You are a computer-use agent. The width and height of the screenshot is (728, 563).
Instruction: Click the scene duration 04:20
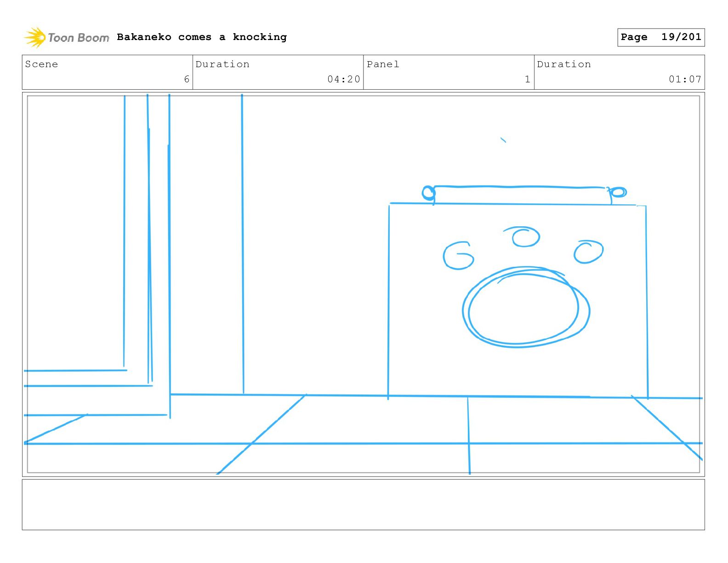pos(344,79)
